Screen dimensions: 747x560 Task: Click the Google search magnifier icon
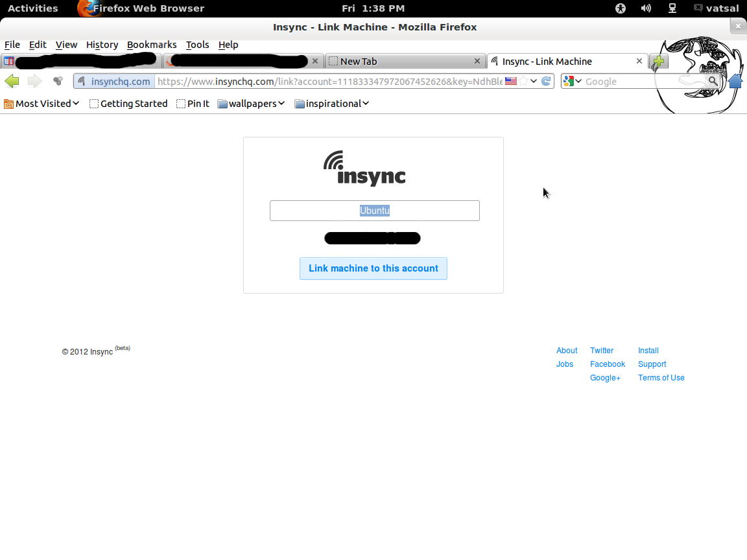coord(713,81)
